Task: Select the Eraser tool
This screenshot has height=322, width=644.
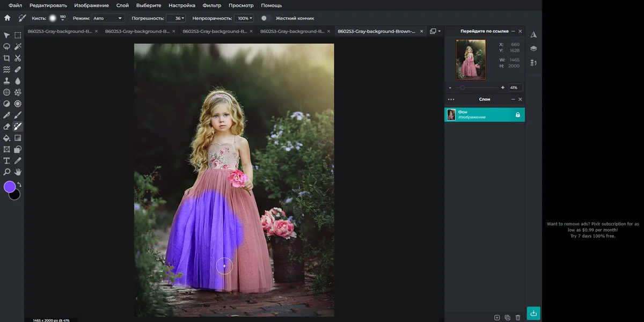Action: point(7,127)
